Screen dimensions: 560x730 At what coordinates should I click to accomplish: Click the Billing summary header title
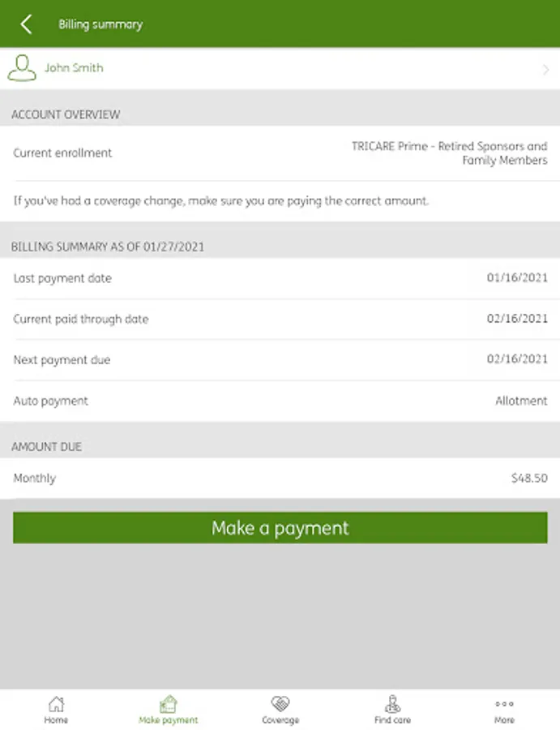click(100, 24)
